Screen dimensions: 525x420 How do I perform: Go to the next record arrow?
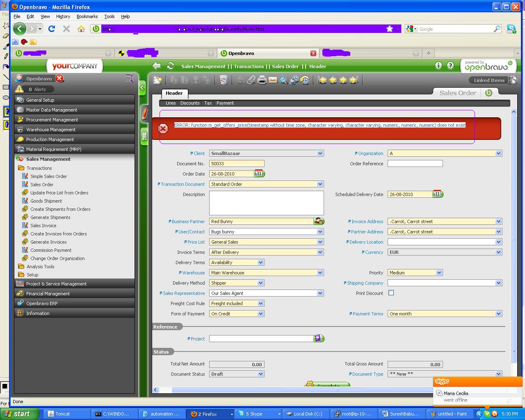coord(343,80)
